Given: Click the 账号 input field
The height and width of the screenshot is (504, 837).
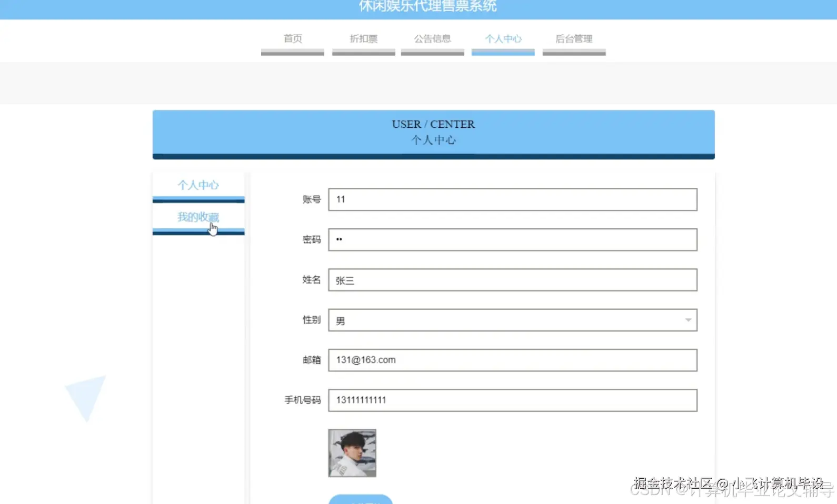Looking at the screenshot, I should pos(513,199).
